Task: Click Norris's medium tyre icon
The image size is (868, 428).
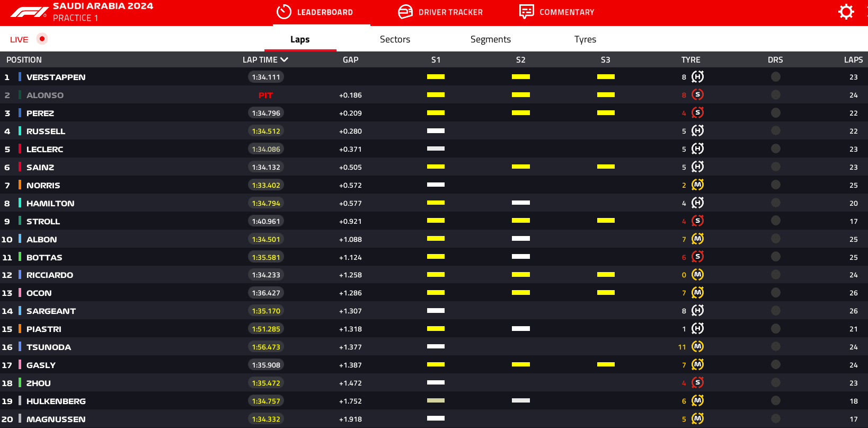Action: [697, 185]
